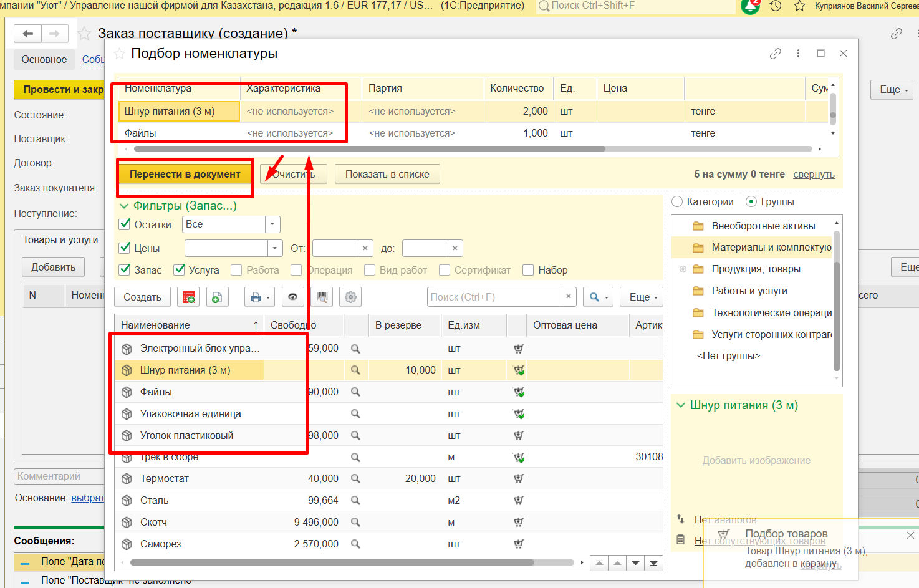The width and height of the screenshot is (919, 588).
Task: Collapse the Фильтры section
Action: pos(123,206)
